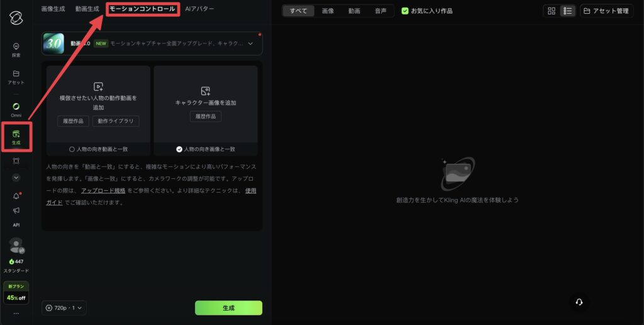This screenshot has height=325, width=644.
Task: Switch to the AIアバター tab
Action: pos(199,9)
